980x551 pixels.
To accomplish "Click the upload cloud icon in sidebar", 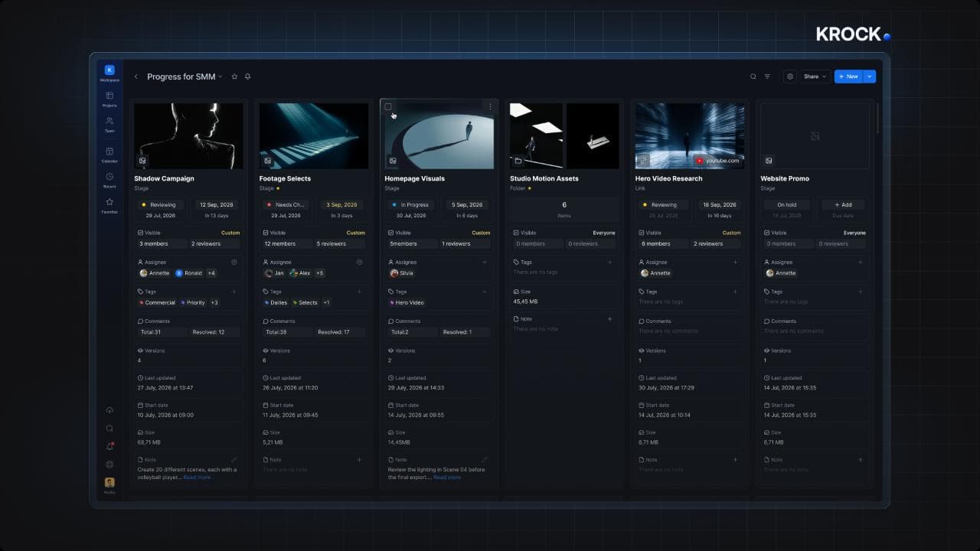I will point(109,410).
